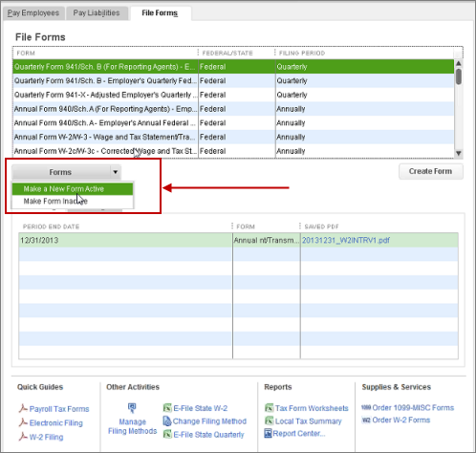Click the Forms button label
Viewport: 476px width, 453px height.
click(x=60, y=172)
